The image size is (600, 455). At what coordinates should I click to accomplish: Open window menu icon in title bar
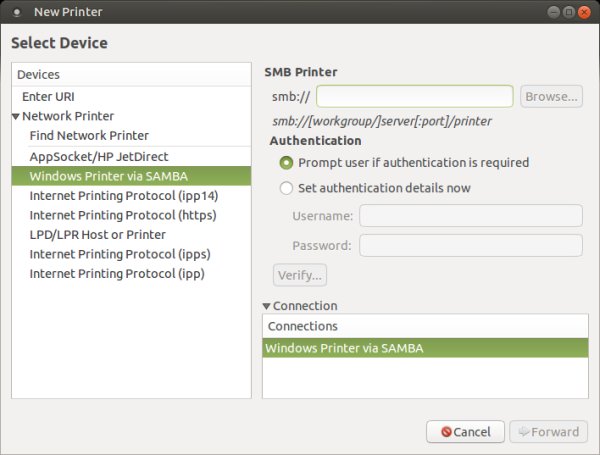[x=16, y=12]
